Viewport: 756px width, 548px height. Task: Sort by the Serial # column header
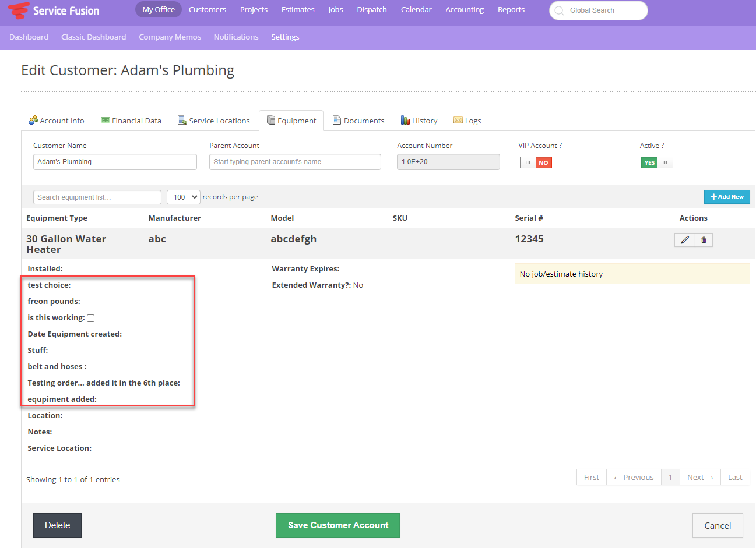point(529,218)
